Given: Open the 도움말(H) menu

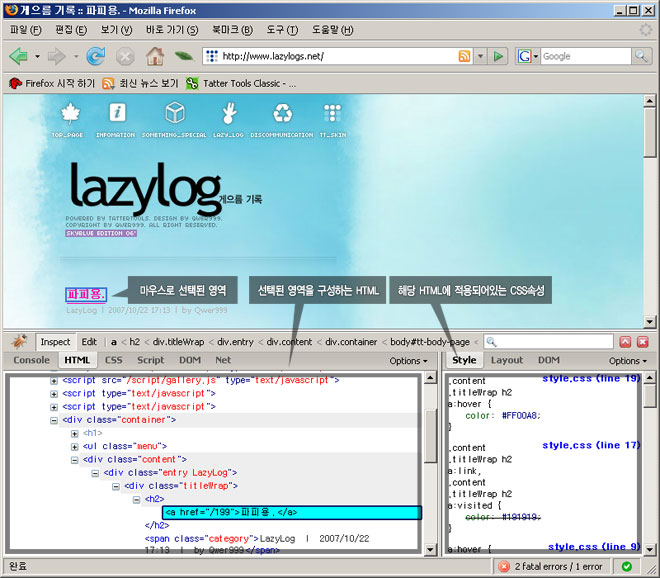Looking at the screenshot, I should point(332,30).
